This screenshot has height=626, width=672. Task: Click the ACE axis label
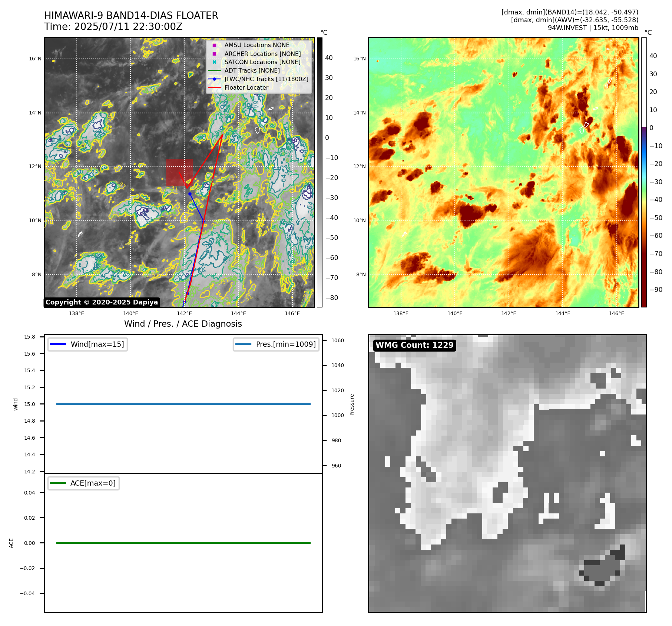tap(11, 543)
